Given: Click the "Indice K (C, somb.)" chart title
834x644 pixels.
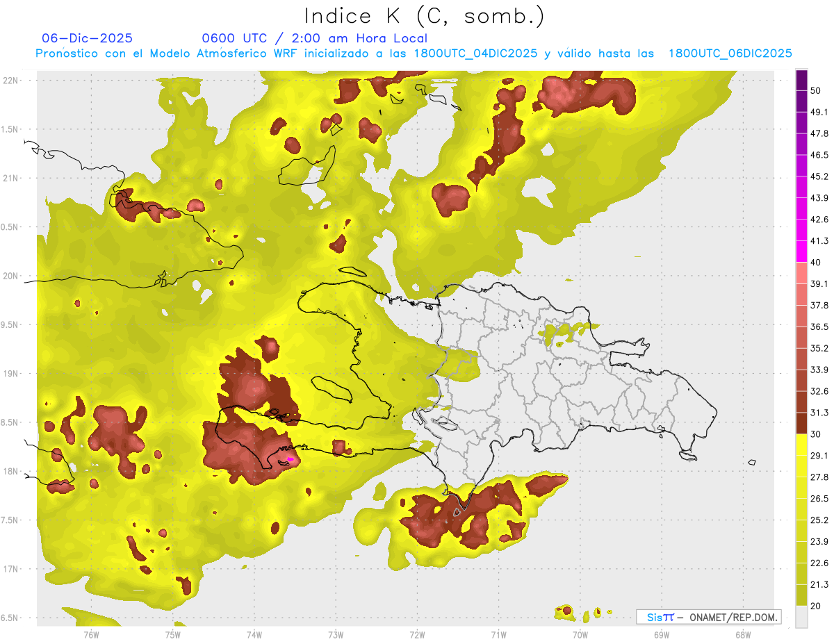Looking at the screenshot, I should [x=424, y=15].
